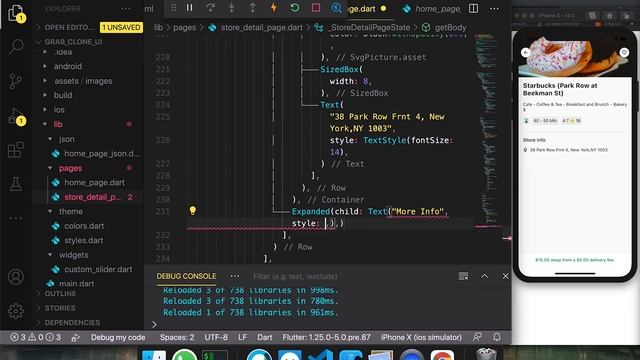Expand the ios folder

click(59, 110)
